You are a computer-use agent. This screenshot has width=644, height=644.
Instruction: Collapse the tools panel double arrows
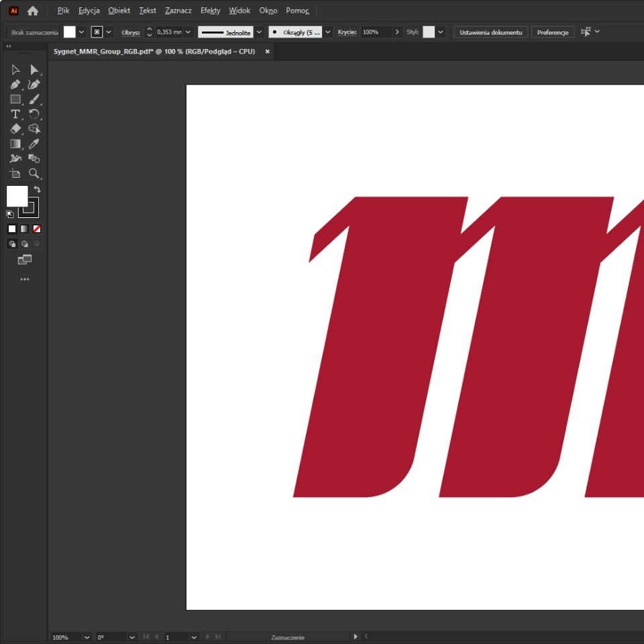pos(8,46)
